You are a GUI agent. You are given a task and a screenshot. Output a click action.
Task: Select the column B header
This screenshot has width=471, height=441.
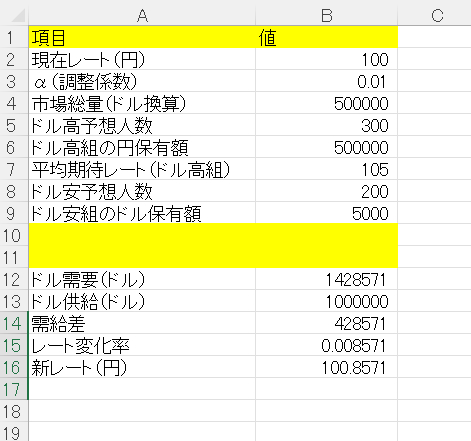326,15
